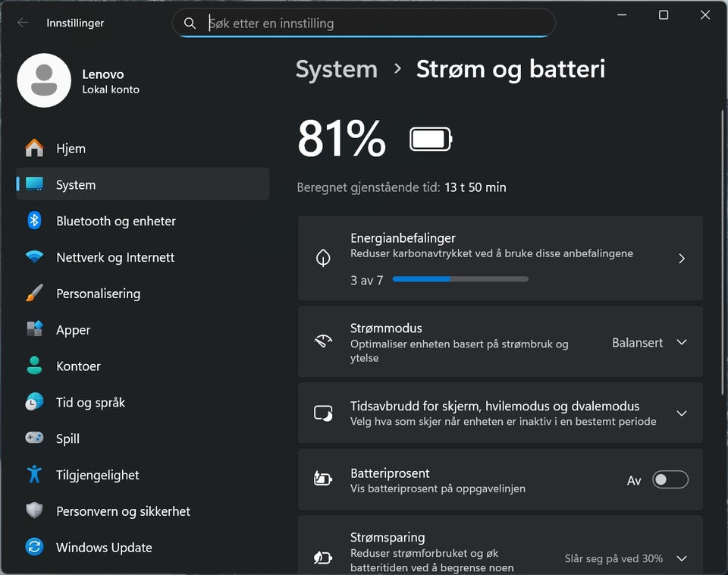Click 'Vis batteriprosent på oppgavelinjen' text
The image size is (728, 575).
(x=438, y=489)
